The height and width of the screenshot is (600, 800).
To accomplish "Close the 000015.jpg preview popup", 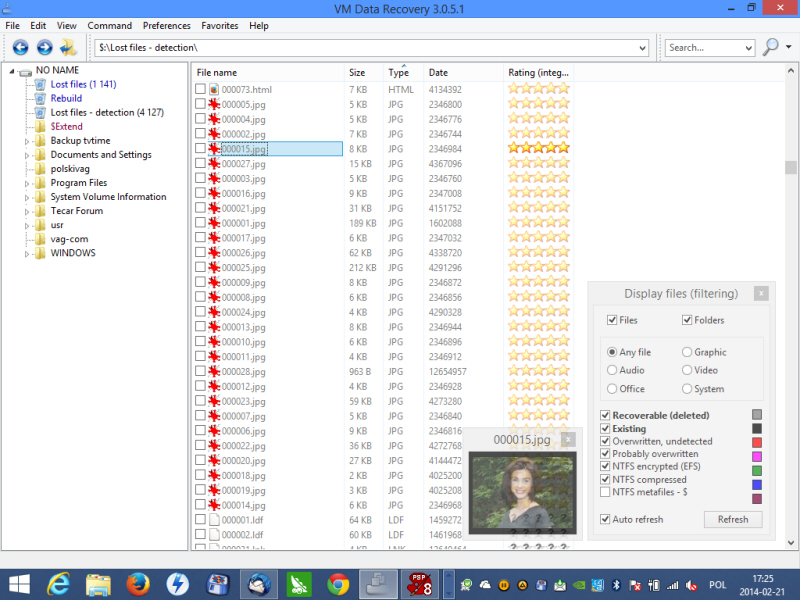I will [x=568, y=439].
